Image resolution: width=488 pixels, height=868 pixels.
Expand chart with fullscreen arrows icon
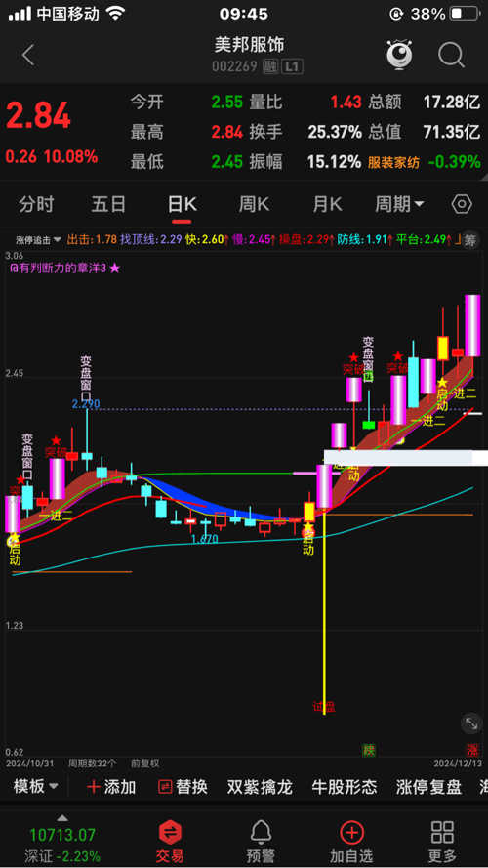469,723
